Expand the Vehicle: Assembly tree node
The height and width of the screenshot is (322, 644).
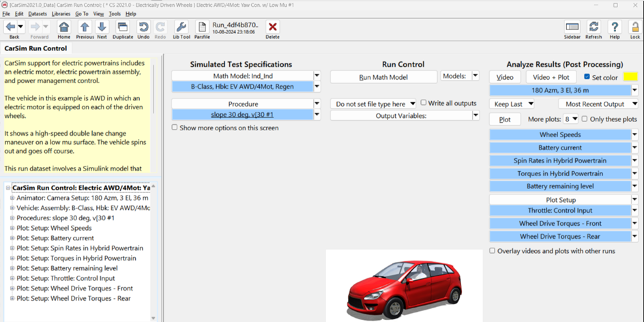click(12, 208)
